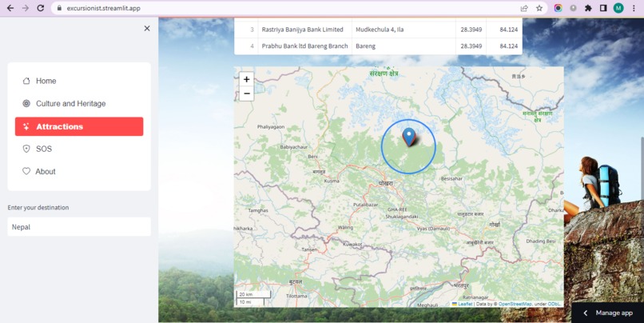Expand Manage app with chevron arrow

coord(586,313)
